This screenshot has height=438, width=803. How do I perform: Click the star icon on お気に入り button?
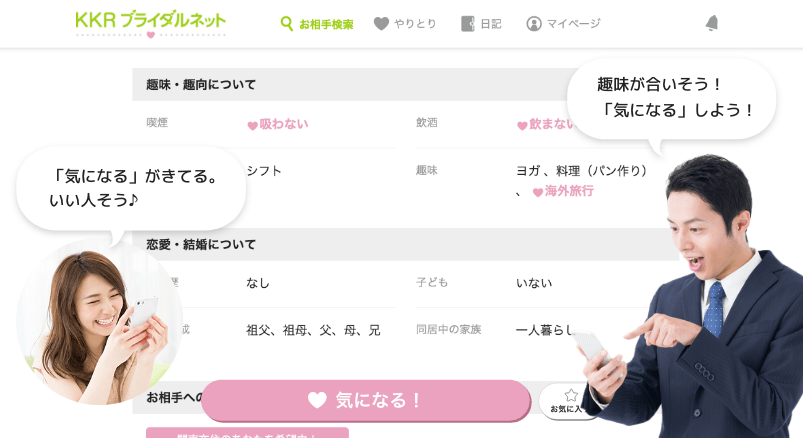pos(571,395)
